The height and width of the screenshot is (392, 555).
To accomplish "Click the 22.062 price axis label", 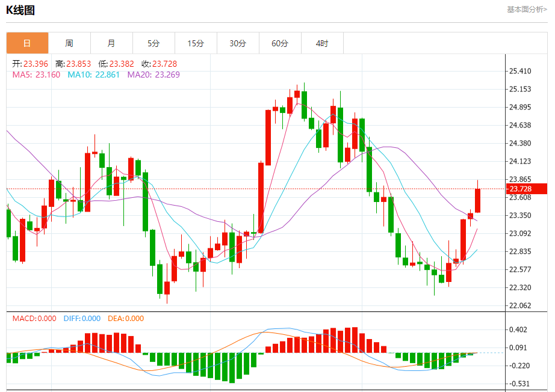I will pyautogui.click(x=520, y=305).
